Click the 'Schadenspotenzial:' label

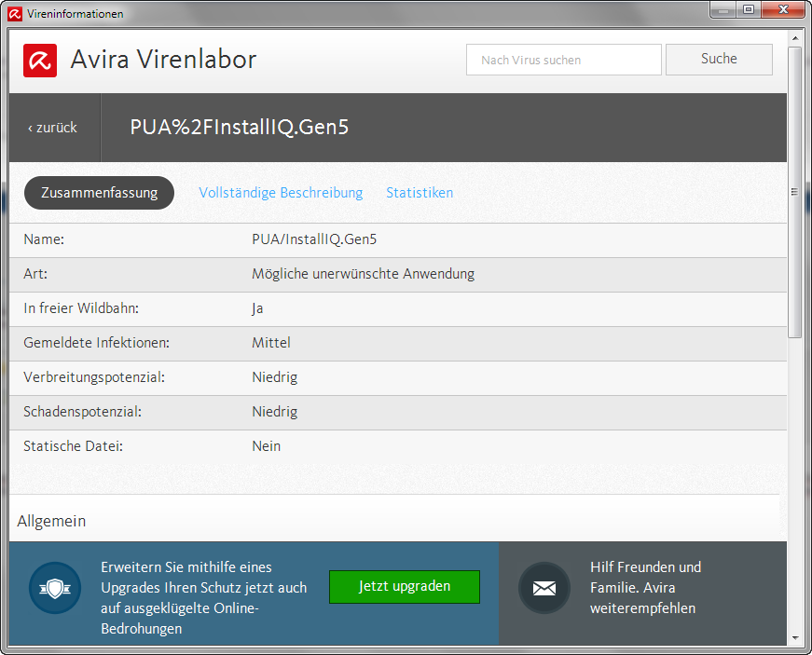tap(82, 412)
